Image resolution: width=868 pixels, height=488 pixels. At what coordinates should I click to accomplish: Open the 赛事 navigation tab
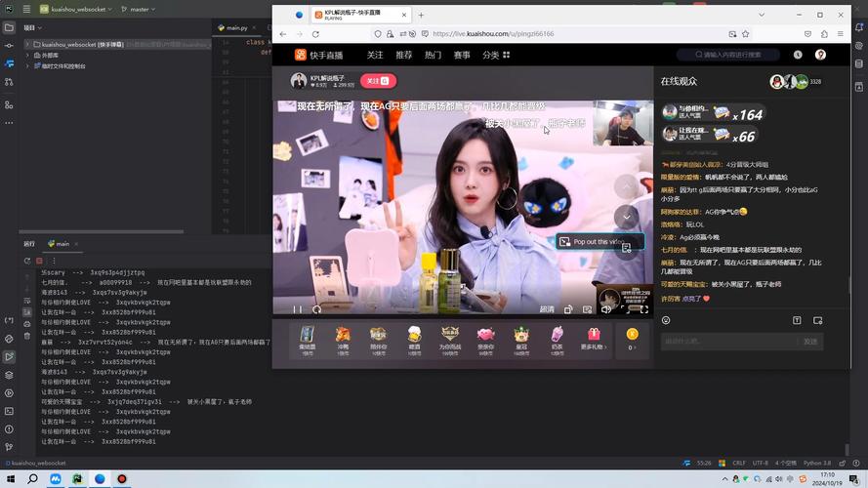462,56
